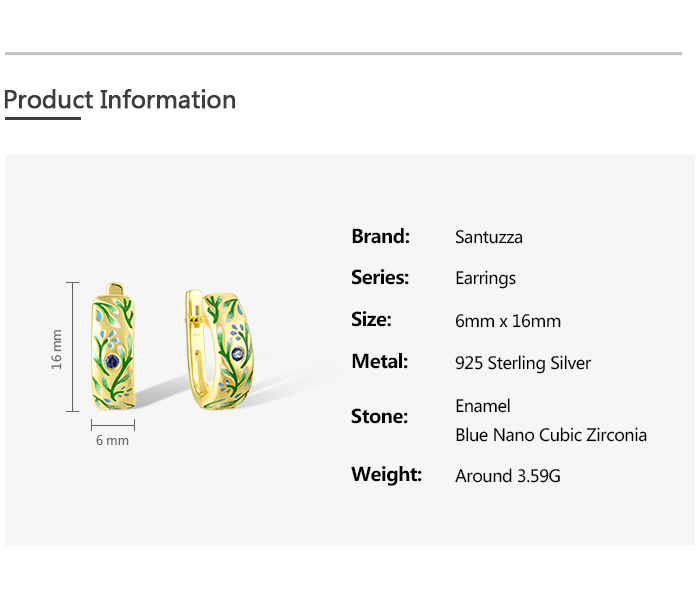This screenshot has width=700, height=596.
Task: Click the Size: label
Action: pos(371,320)
